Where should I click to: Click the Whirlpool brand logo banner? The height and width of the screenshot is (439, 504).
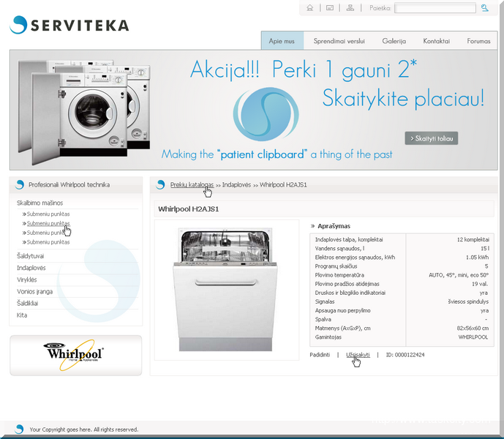[75, 355]
